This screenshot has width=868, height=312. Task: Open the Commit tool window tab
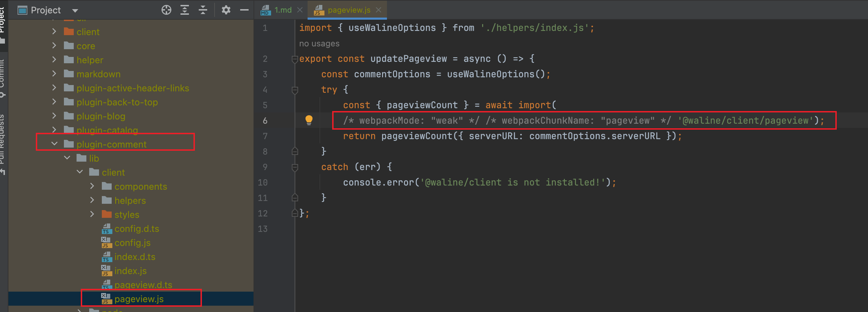(3, 77)
